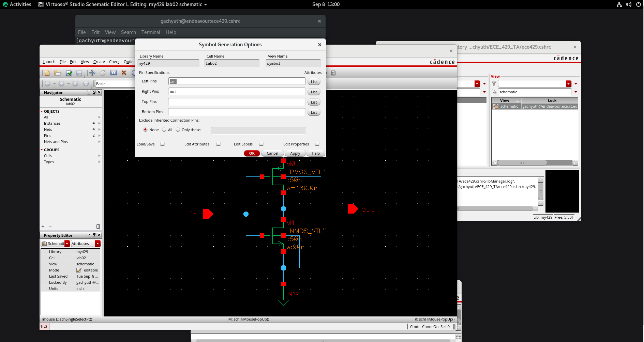Screen dimensions: 644x342
Task: Click the Right Pins input field
Action: tap(237, 92)
